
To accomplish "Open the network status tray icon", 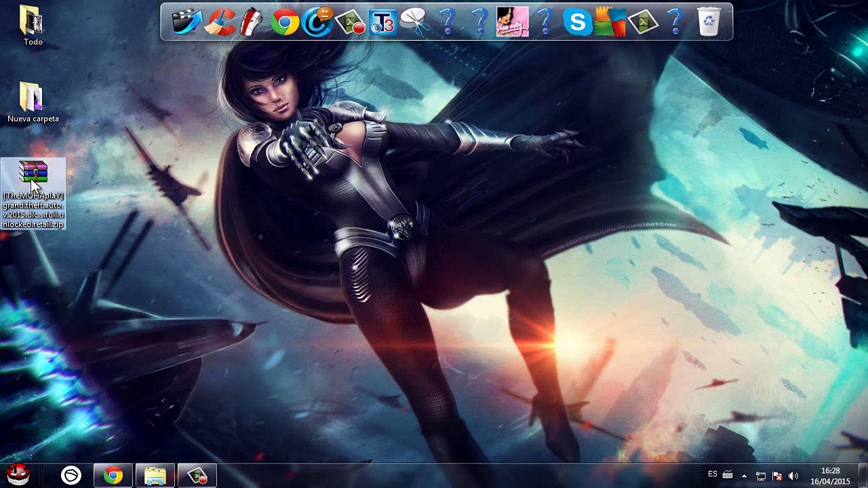I will [761, 476].
